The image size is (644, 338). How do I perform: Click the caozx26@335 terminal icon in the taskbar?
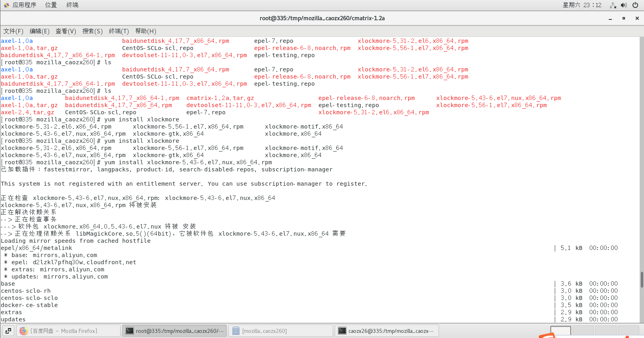coord(342,331)
